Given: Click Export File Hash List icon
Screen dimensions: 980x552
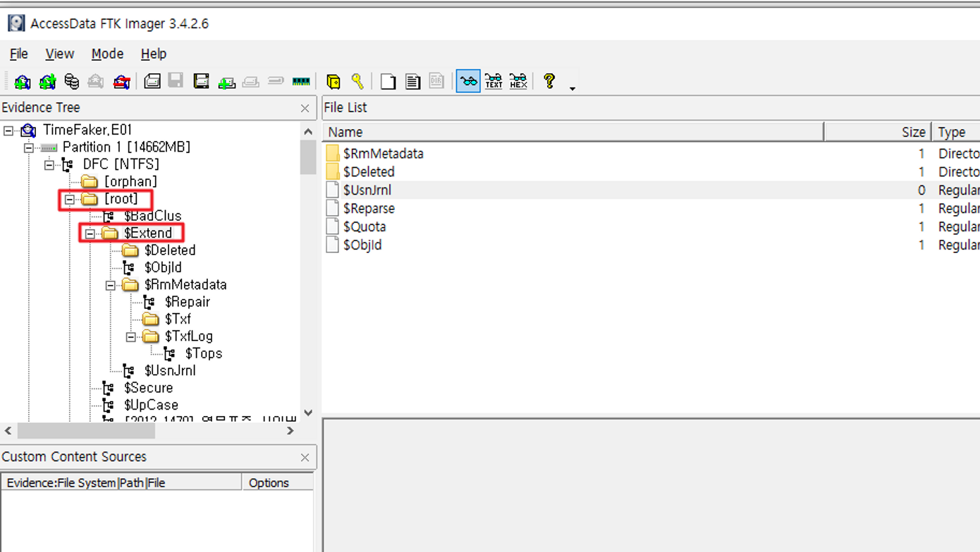Looking at the screenshot, I should 412,81.
